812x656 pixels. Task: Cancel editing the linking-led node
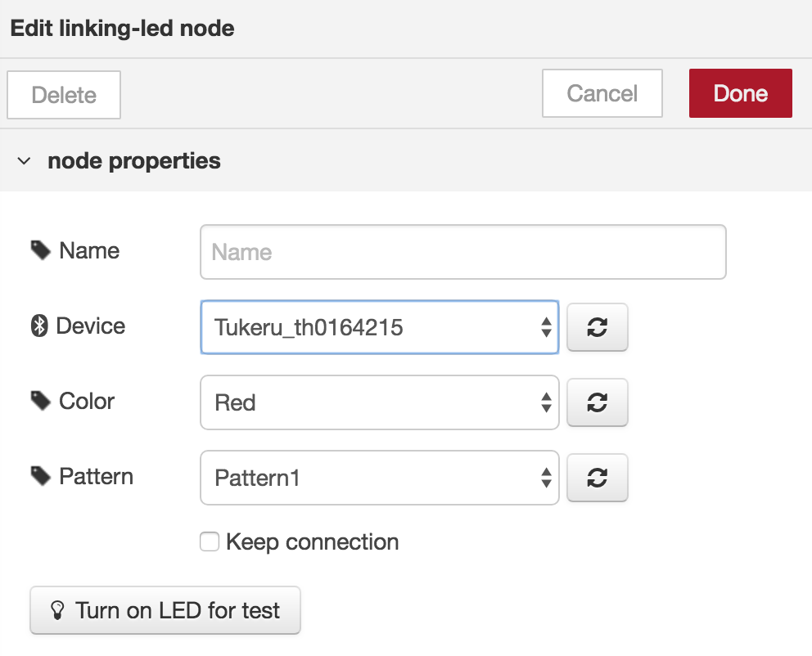[602, 93]
